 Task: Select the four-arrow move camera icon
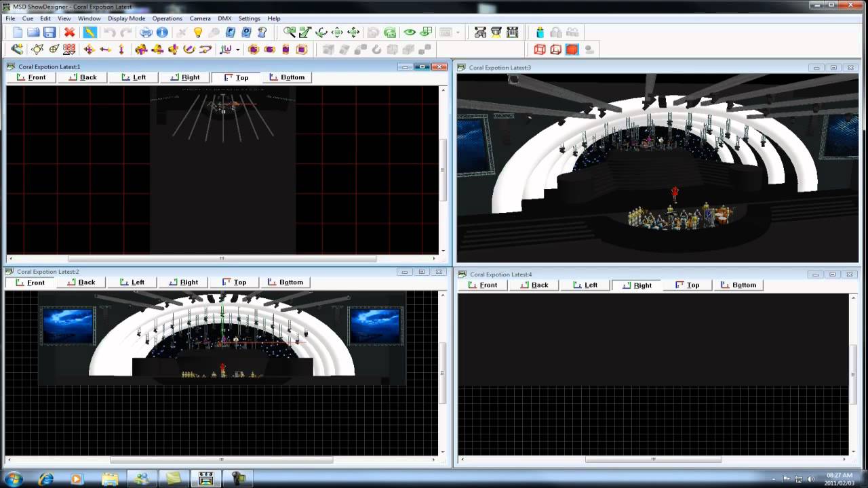coord(353,33)
